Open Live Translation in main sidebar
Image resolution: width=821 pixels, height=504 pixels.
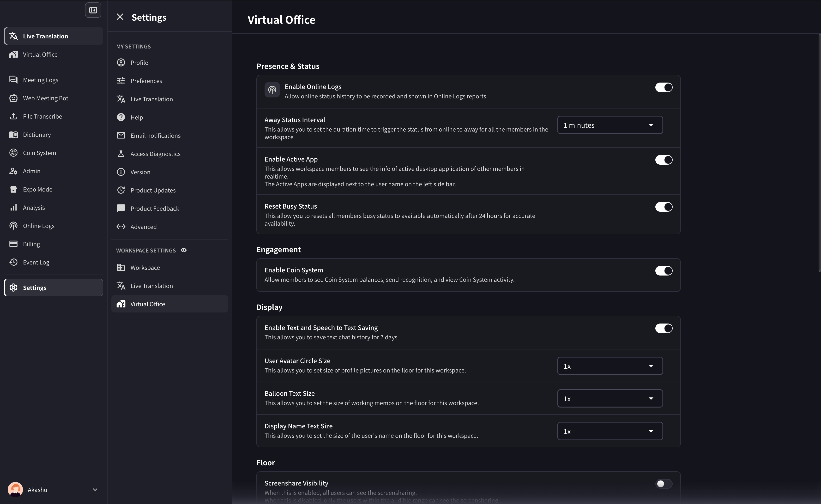[x=54, y=36]
